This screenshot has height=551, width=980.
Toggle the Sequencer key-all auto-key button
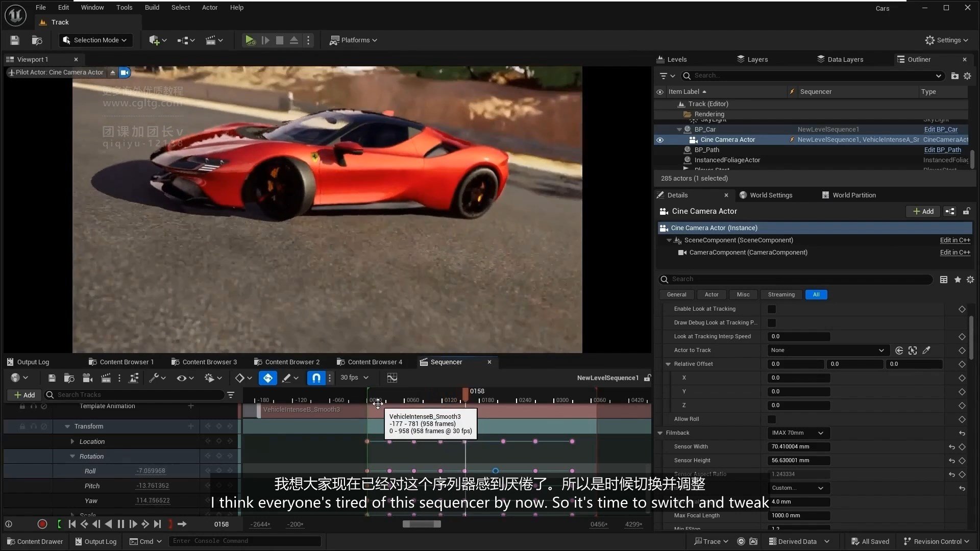[x=267, y=378]
